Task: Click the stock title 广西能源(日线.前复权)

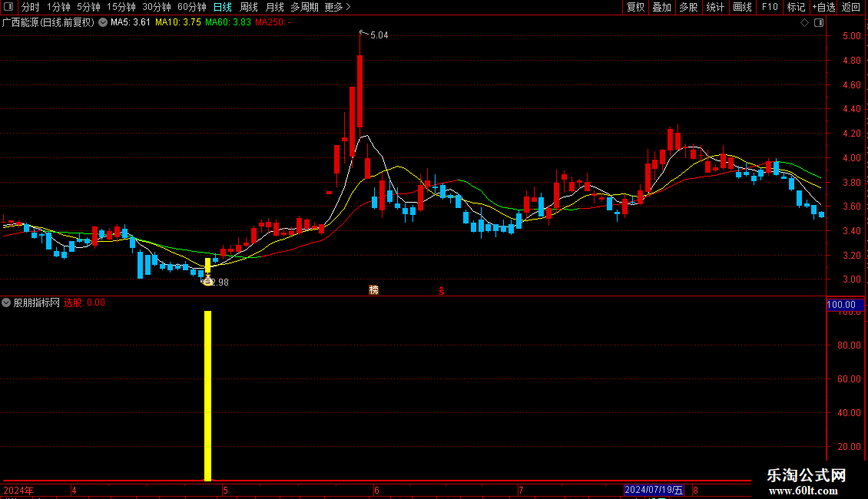Action: coord(48,22)
